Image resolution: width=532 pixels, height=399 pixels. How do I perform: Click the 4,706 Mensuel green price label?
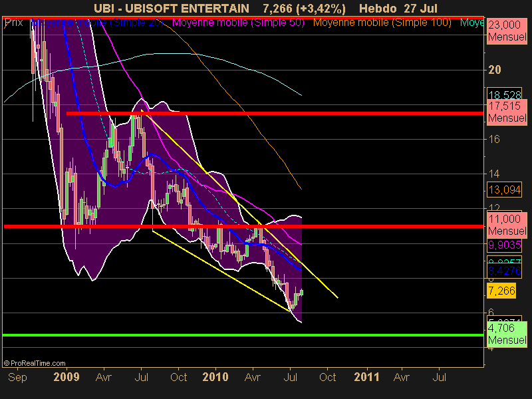tap(507, 334)
